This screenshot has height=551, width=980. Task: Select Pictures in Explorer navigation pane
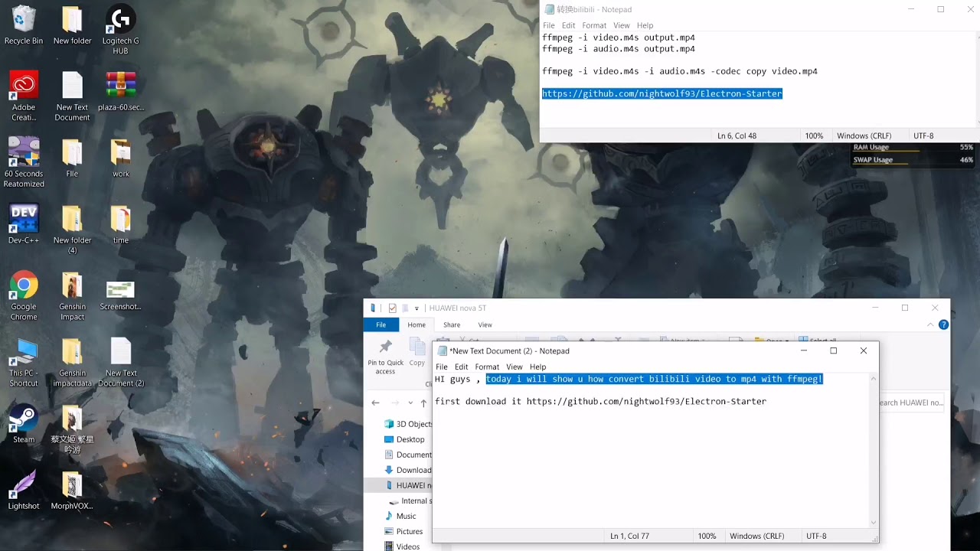[403, 531]
